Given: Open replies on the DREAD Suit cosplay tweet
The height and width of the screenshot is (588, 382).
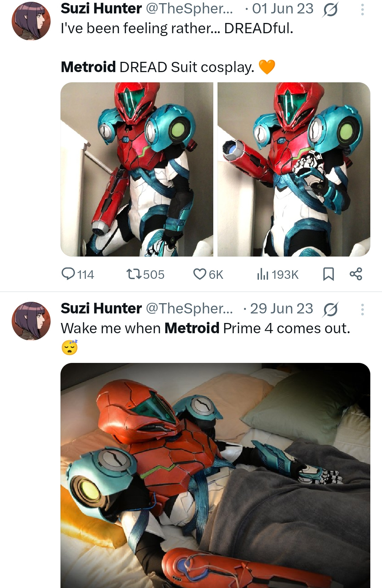Looking at the screenshot, I should tap(77, 274).
